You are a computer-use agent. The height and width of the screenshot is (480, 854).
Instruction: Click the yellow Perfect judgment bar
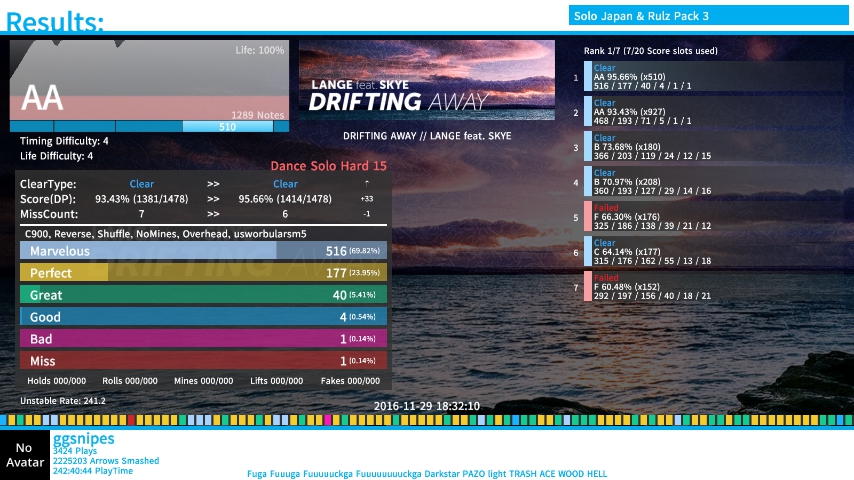coord(202,273)
